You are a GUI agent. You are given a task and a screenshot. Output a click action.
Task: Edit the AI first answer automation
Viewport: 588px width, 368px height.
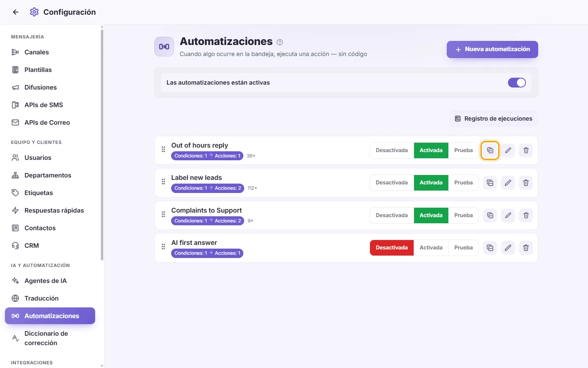click(508, 248)
